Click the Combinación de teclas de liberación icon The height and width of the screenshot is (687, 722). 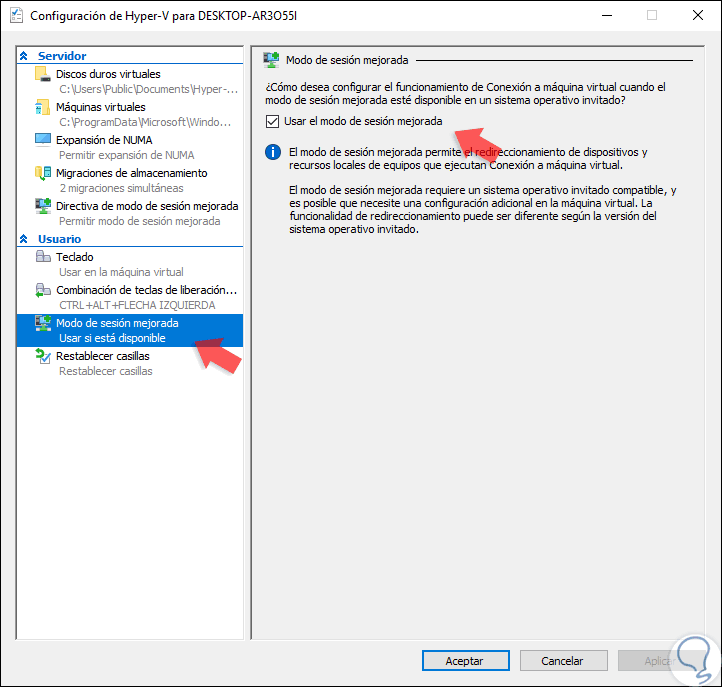(43, 290)
